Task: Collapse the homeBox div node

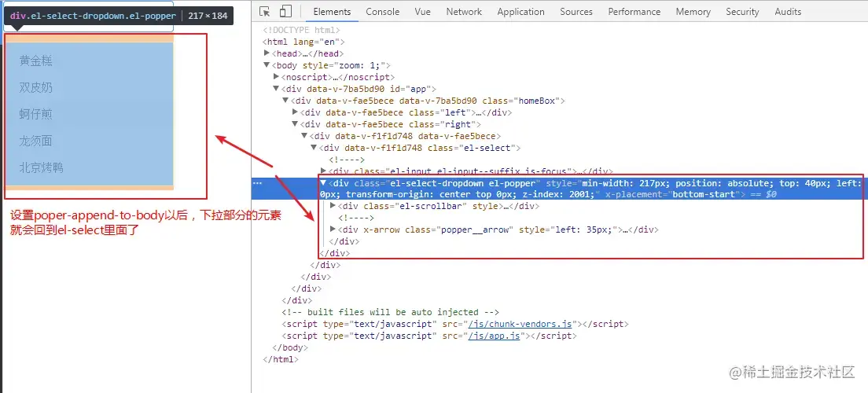Action: pyautogui.click(x=285, y=101)
